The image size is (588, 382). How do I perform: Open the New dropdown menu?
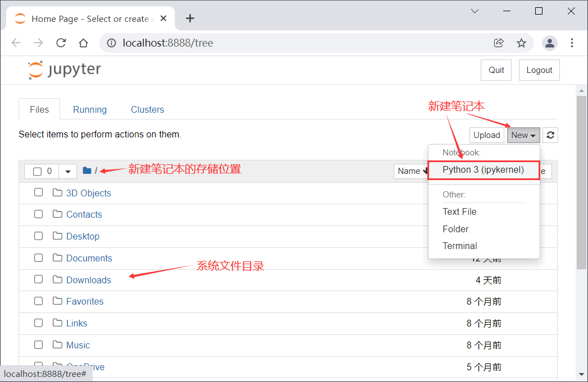[523, 135]
